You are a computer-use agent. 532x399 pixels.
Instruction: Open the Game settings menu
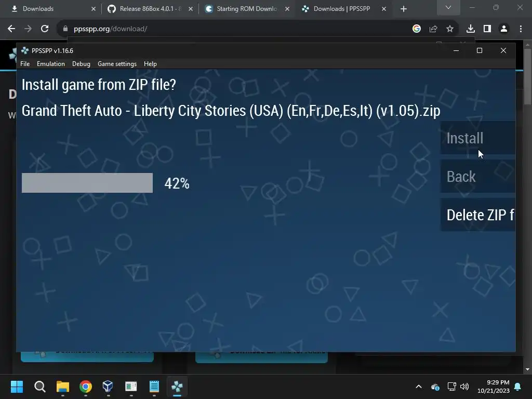pyautogui.click(x=117, y=64)
